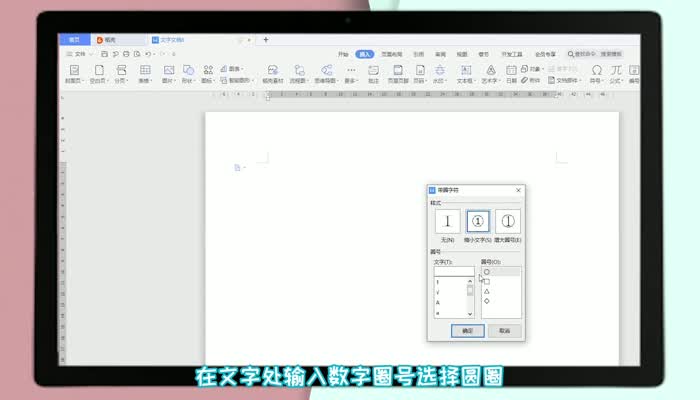Click the 文字 text input field in the dialog
Viewport: 700px width, 400px height.
coord(454,271)
